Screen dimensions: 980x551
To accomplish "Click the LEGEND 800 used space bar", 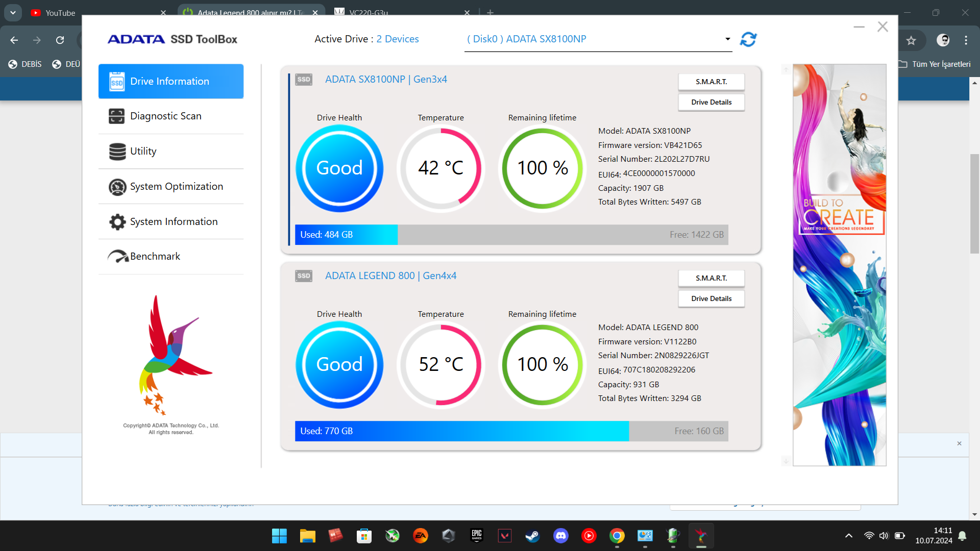I will click(461, 431).
